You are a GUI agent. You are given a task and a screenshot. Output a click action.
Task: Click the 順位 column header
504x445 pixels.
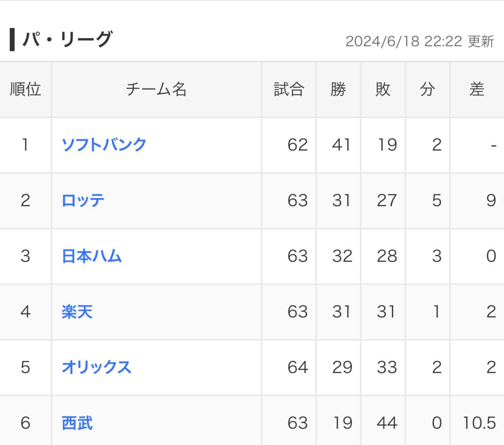tap(25, 89)
